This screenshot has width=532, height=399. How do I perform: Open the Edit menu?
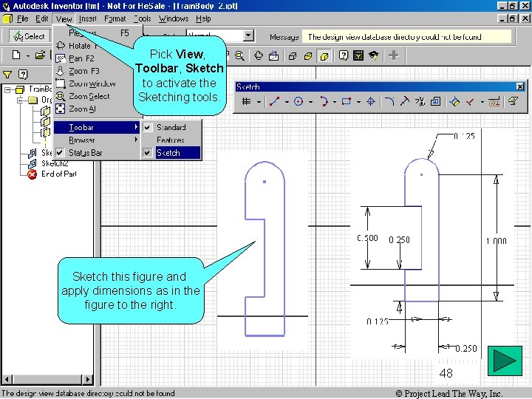pos(42,18)
